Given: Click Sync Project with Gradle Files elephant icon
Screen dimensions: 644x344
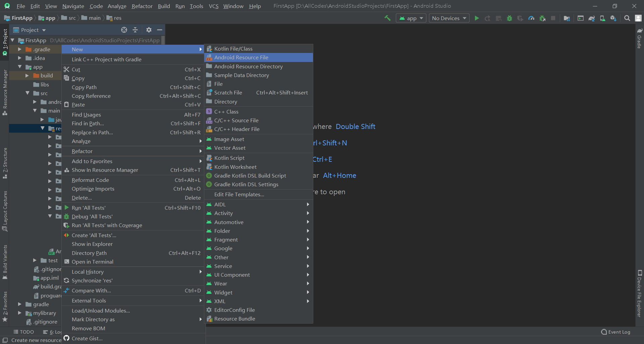Looking at the screenshot, I should (592, 18).
